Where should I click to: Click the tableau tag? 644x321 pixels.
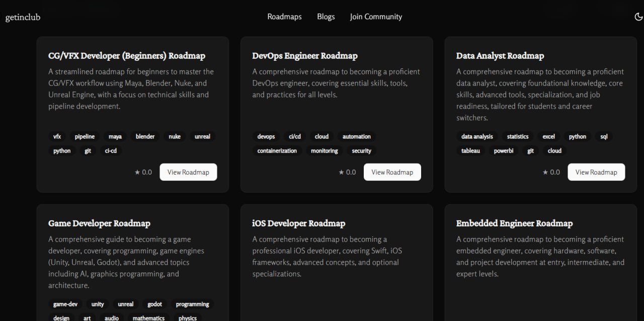point(470,150)
